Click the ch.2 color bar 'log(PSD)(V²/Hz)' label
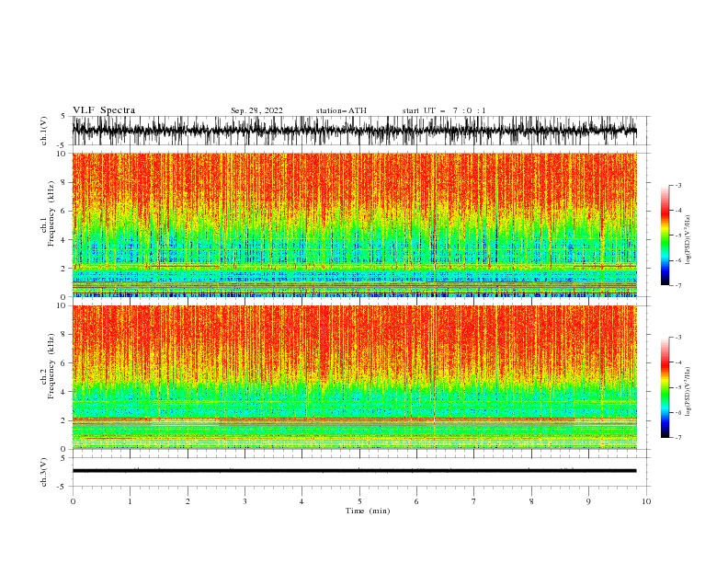The height and width of the screenshot is (563, 728). (688, 392)
